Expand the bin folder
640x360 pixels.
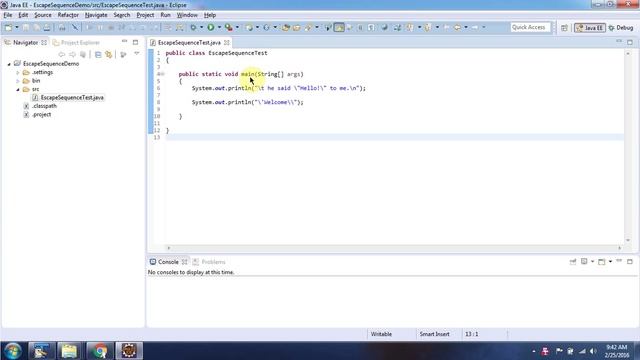click(x=18, y=81)
